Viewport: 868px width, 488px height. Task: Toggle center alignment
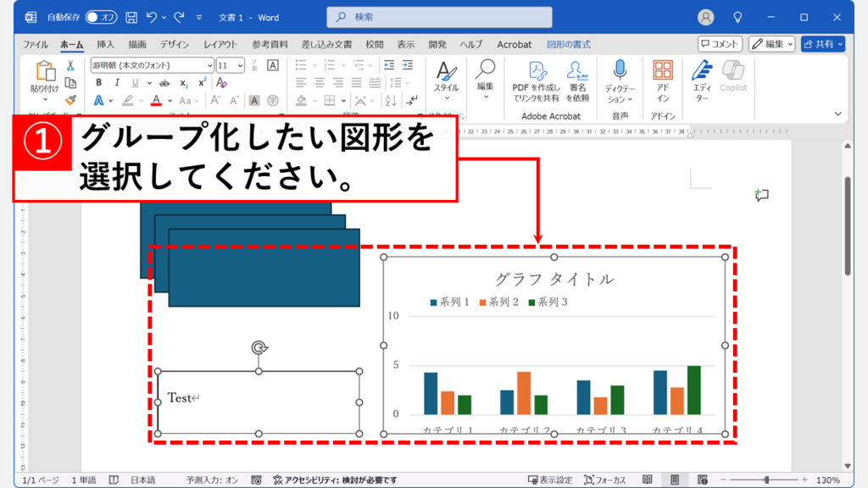(x=320, y=83)
